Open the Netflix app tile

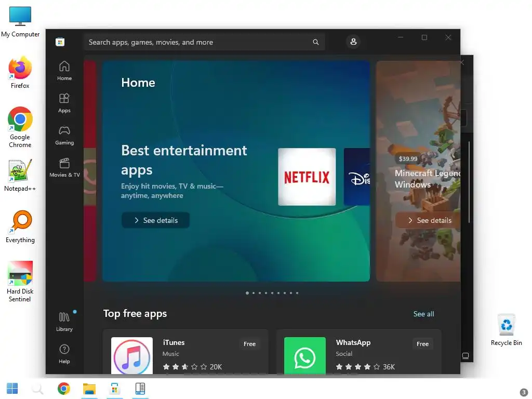tap(307, 177)
